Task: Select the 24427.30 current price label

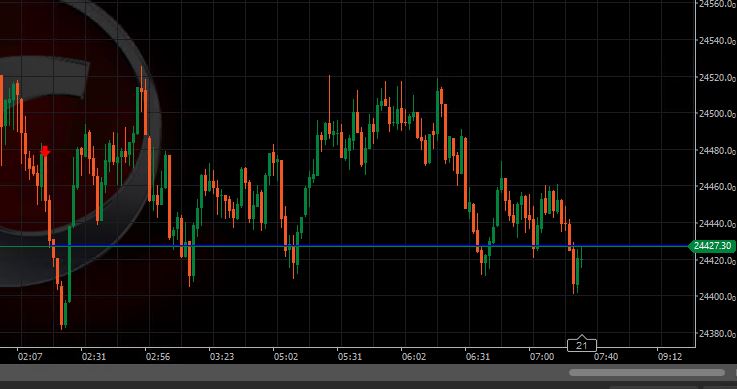Action: tap(712, 246)
